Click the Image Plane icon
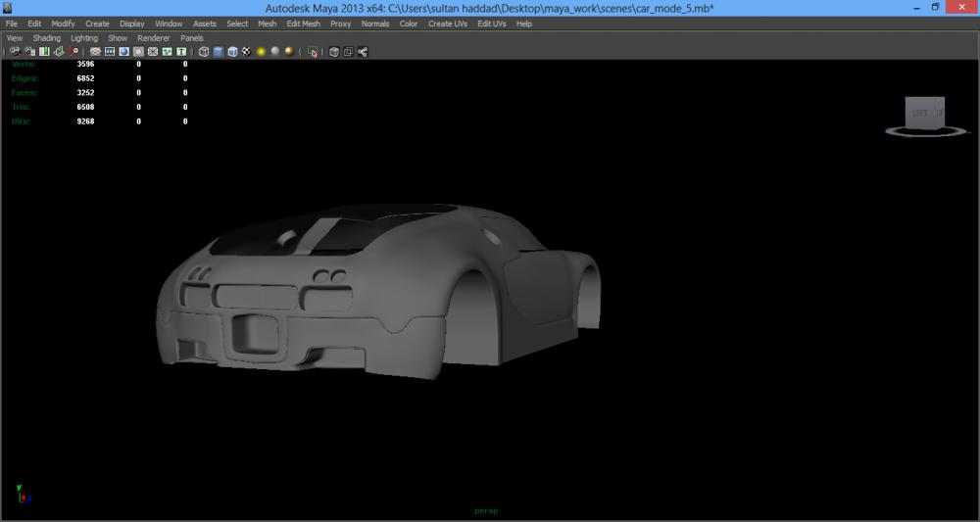Image resolution: width=980 pixels, height=522 pixels. tap(59, 52)
